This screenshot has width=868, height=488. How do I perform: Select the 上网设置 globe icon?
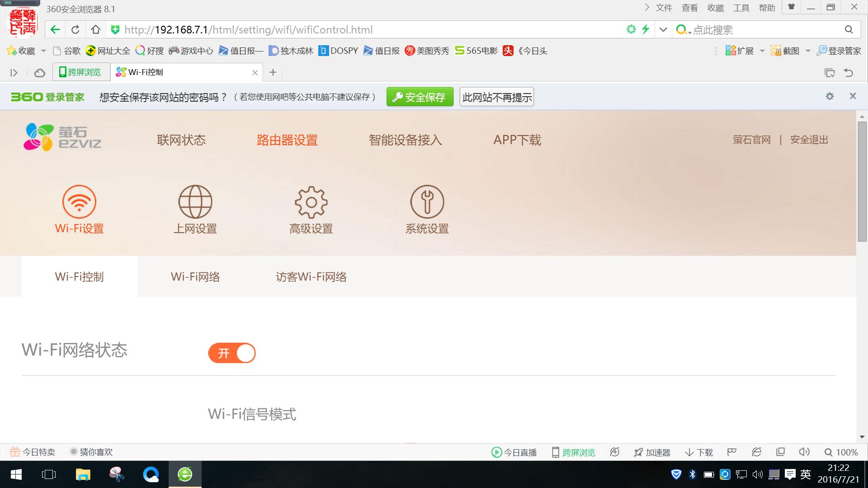(195, 202)
